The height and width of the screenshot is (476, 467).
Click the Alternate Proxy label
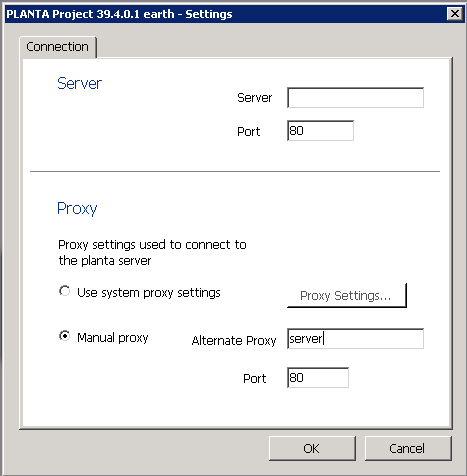tap(234, 340)
